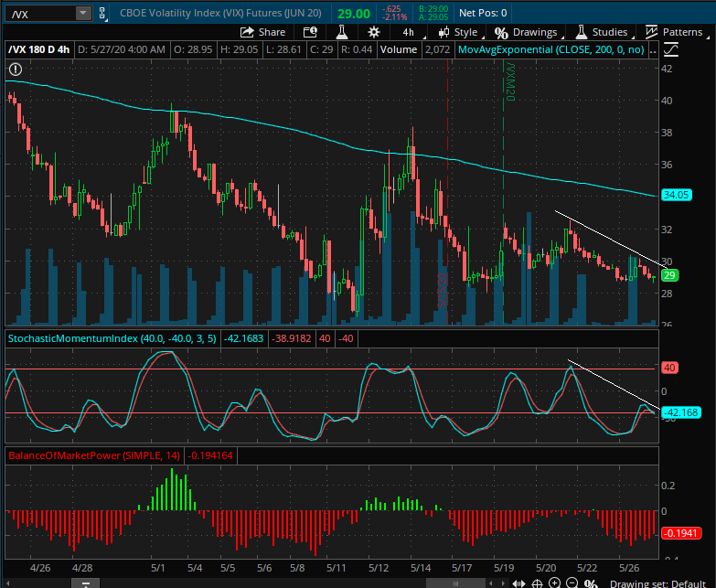Open the Drawing set: Default selector
This screenshot has height=588, width=716.
pos(657,583)
